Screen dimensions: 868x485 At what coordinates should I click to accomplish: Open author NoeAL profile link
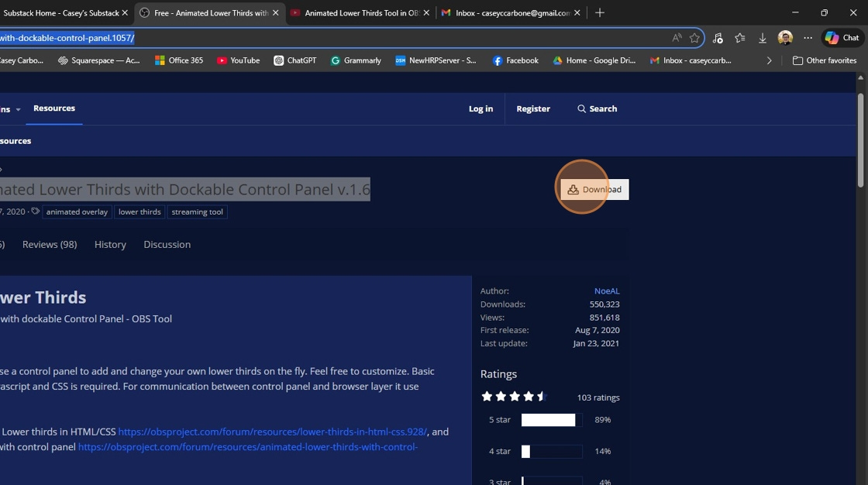tap(607, 291)
